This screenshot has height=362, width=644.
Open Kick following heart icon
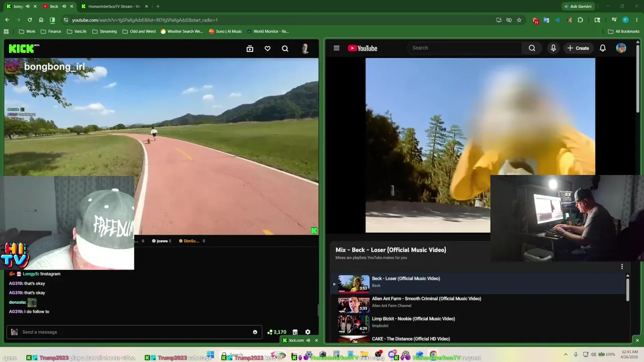coord(268,49)
